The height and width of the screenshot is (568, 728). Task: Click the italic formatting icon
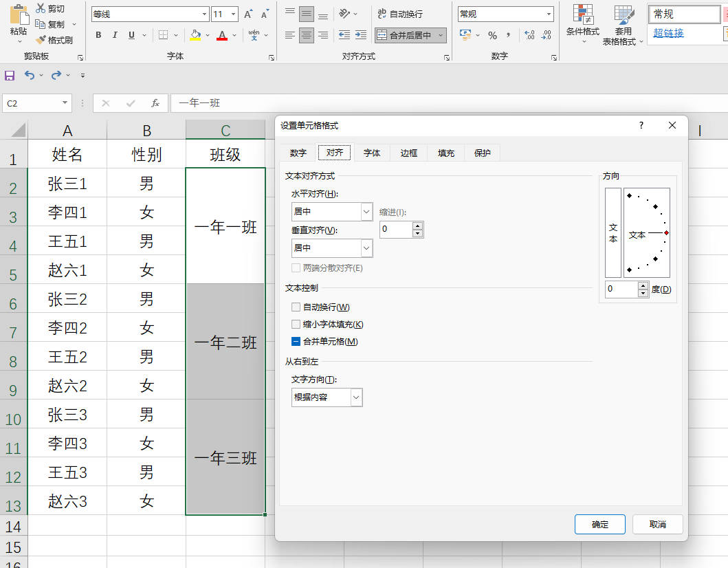[x=114, y=35]
